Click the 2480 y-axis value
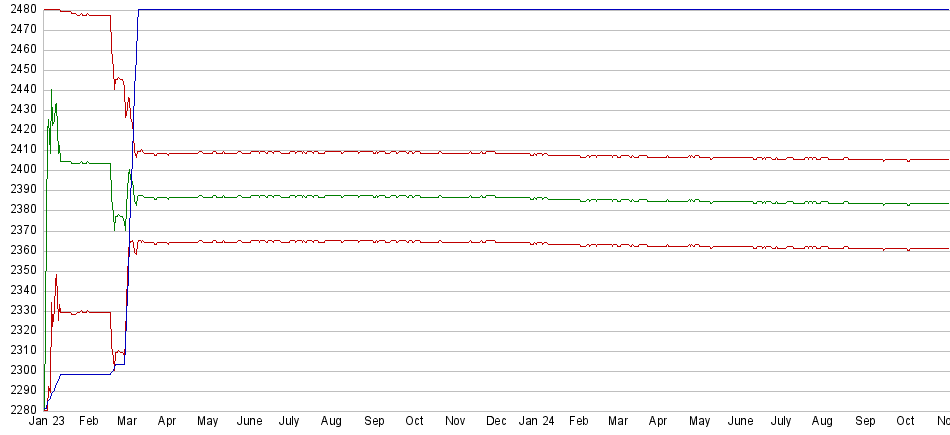The width and height of the screenshot is (950, 435). pos(20,10)
